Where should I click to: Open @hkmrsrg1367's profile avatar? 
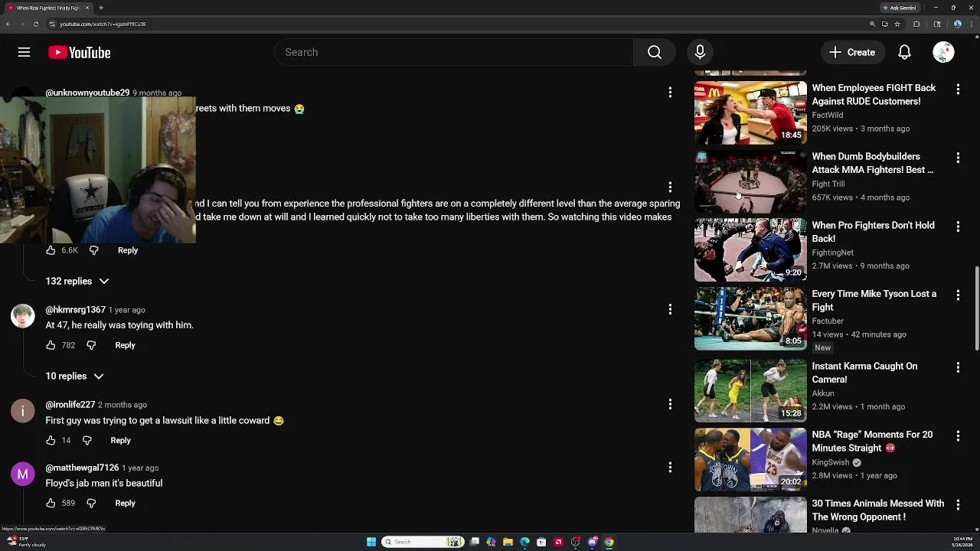coord(23,316)
